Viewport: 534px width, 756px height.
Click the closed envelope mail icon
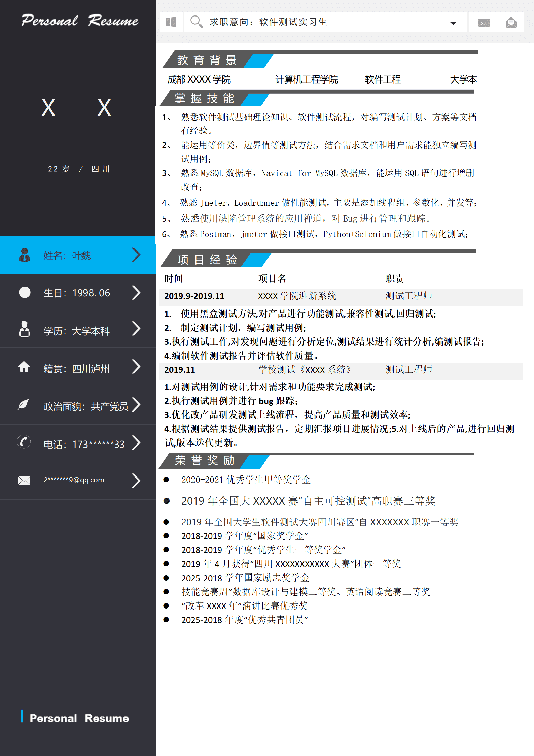484,23
